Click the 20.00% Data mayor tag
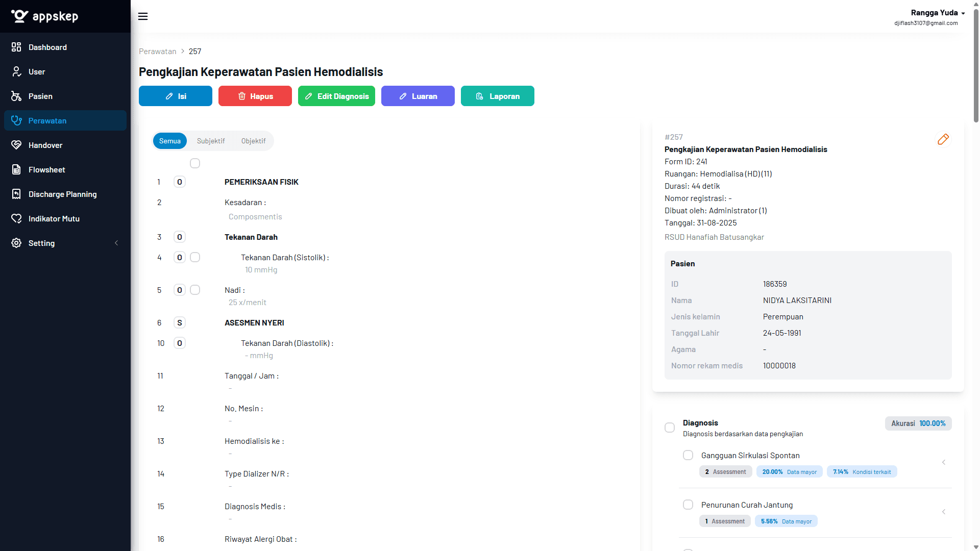The width and height of the screenshot is (980, 551). tap(790, 472)
